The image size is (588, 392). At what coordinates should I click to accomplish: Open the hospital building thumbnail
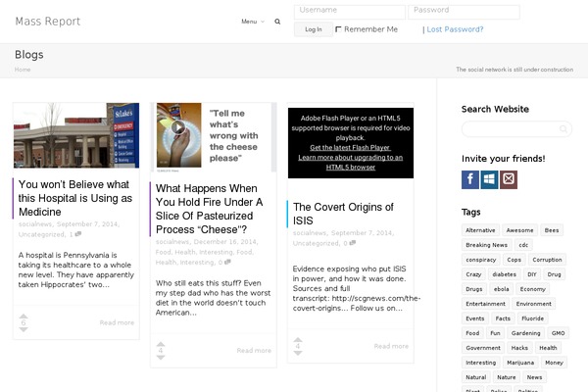click(x=76, y=135)
